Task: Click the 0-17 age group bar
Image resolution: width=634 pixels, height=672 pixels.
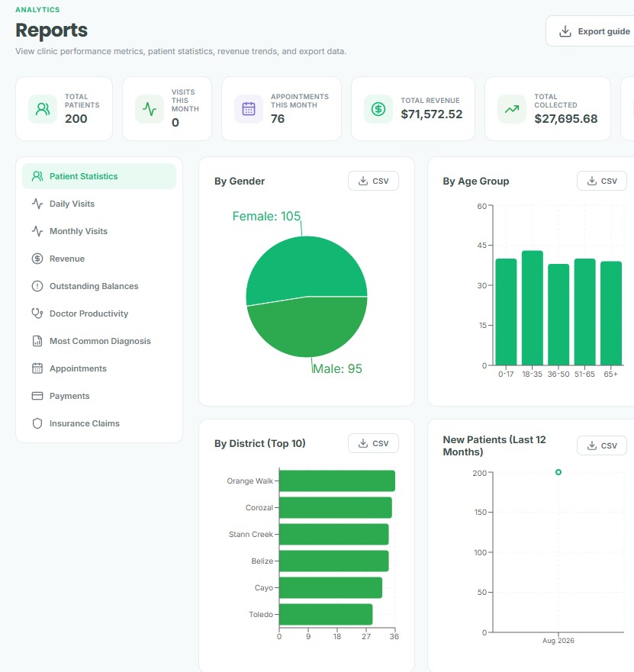Action: 506,311
